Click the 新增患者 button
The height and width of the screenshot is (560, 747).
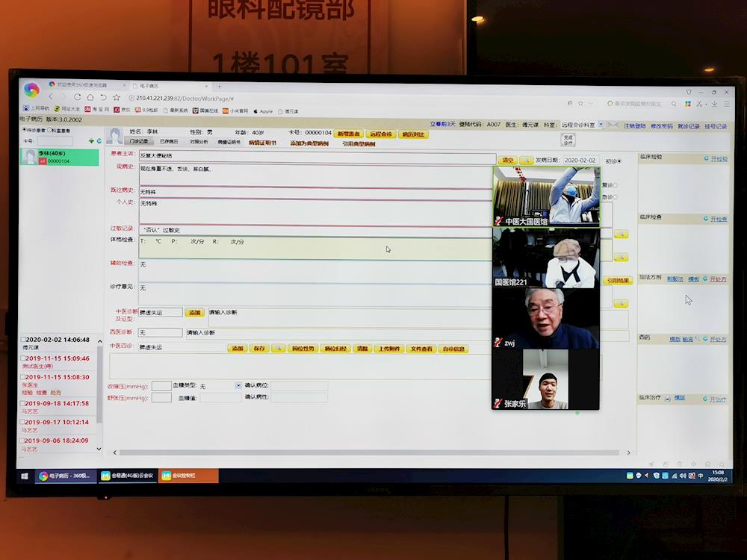click(348, 134)
